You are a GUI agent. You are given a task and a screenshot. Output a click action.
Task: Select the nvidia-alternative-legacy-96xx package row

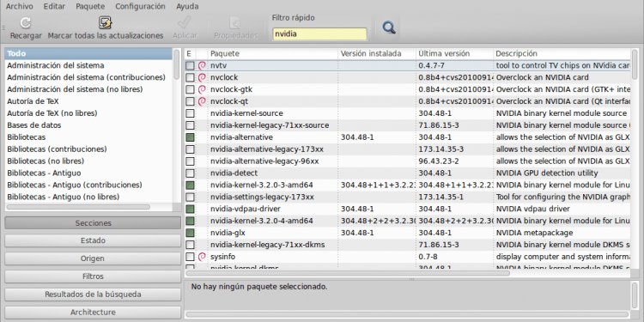(407, 161)
